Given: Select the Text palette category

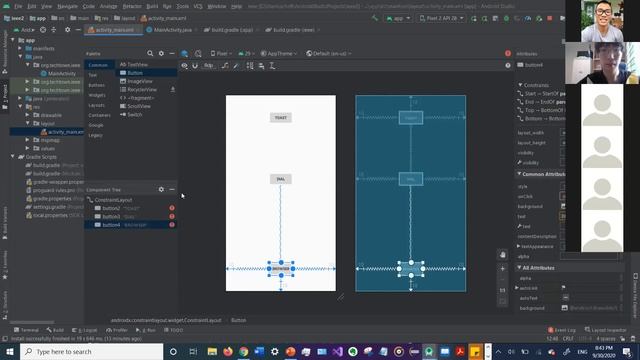Looking at the screenshot, I should tap(93, 75).
